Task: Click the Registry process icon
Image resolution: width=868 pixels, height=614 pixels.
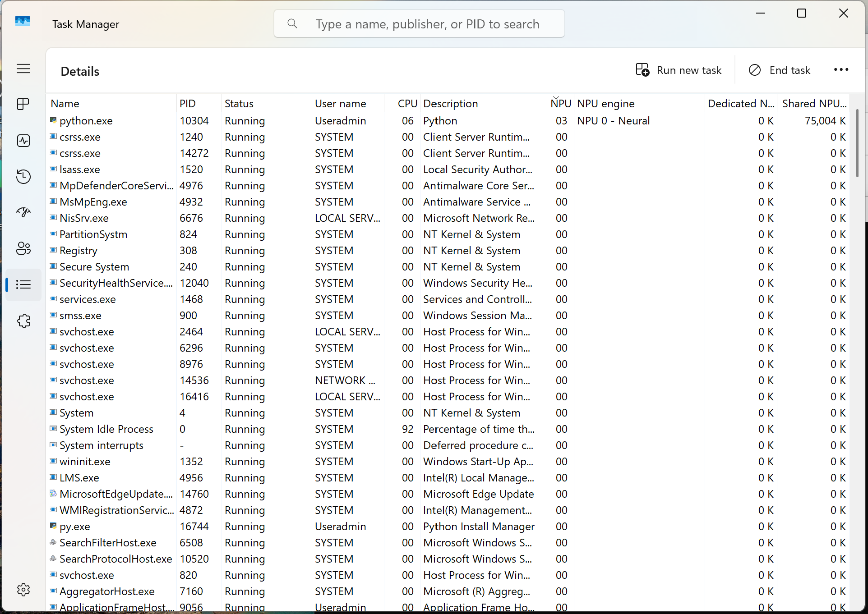Action: pyautogui.click(x=53, y=250)
